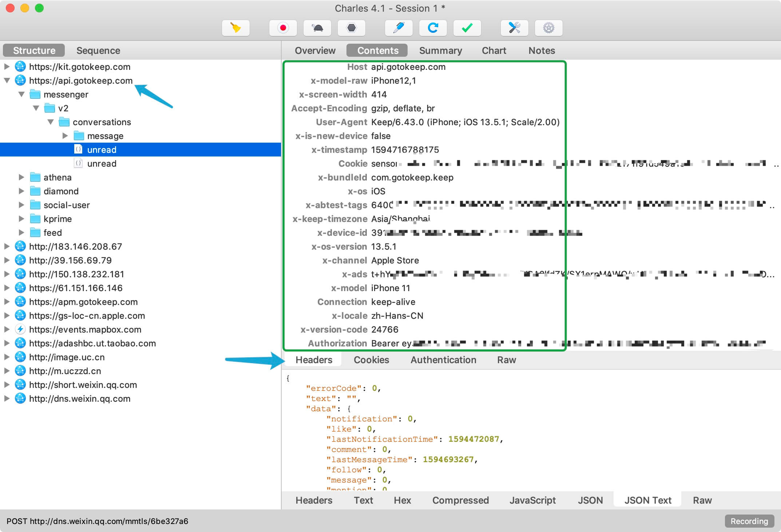781x532 pixels.
Task: Expand the https://kit.gotokeep.com host
Action: [x=7, y=67]
